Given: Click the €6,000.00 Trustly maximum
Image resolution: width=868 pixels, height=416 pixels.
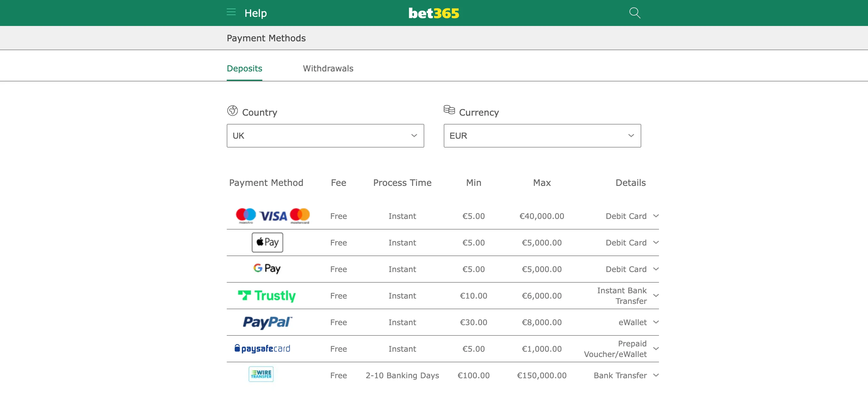Looking at the screenshot, I should point(541,296).
